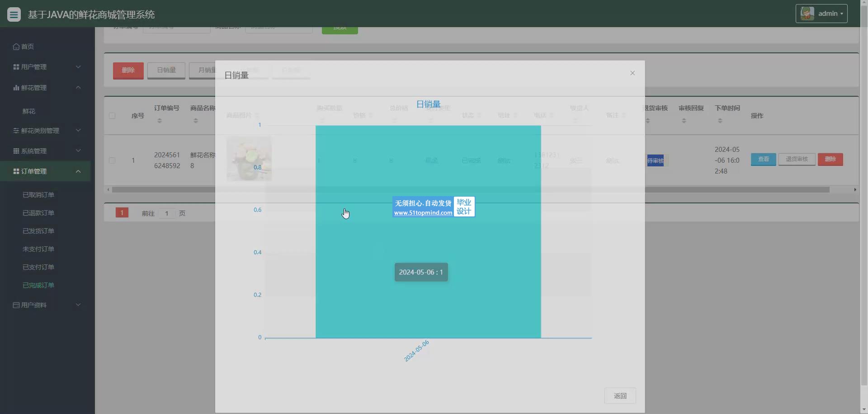868x414 pixels.
Task: Click the 待审核 status tag
Action: click(656, 160)
